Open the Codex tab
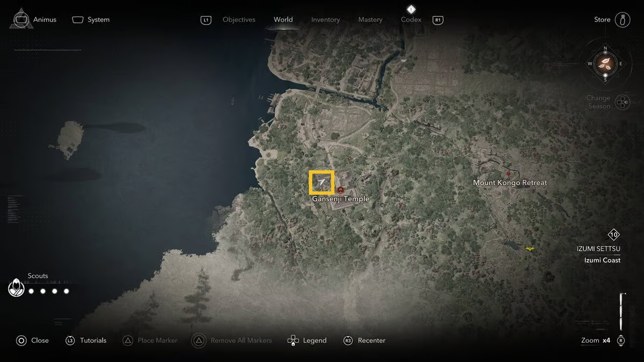This screenshot has height=362, width=644. [x=411, y=20]
